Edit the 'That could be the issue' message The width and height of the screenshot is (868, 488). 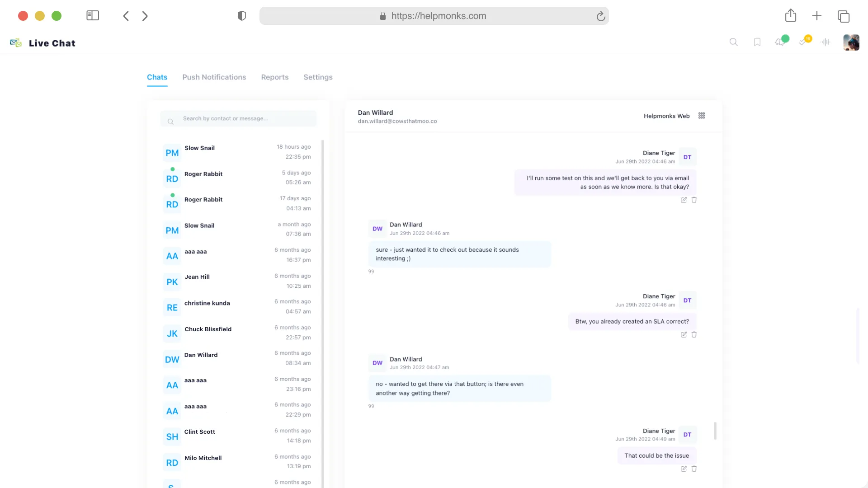tap(684, 469)
